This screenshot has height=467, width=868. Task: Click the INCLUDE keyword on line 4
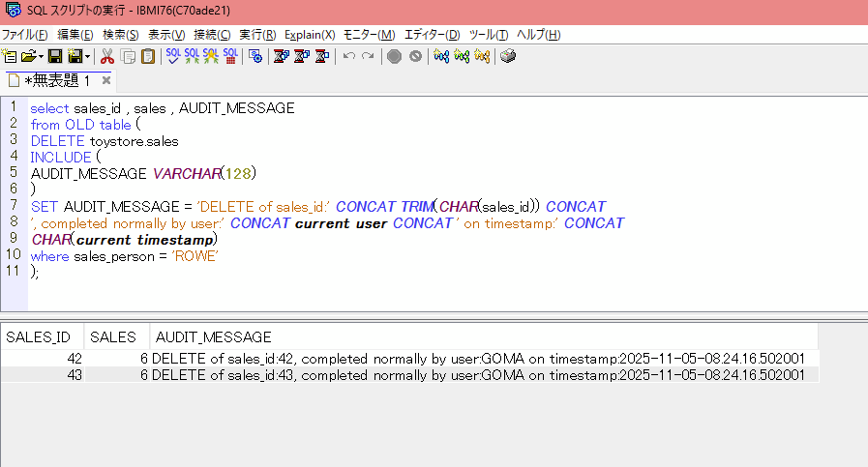pyautogui.click(x=61, y=158)
